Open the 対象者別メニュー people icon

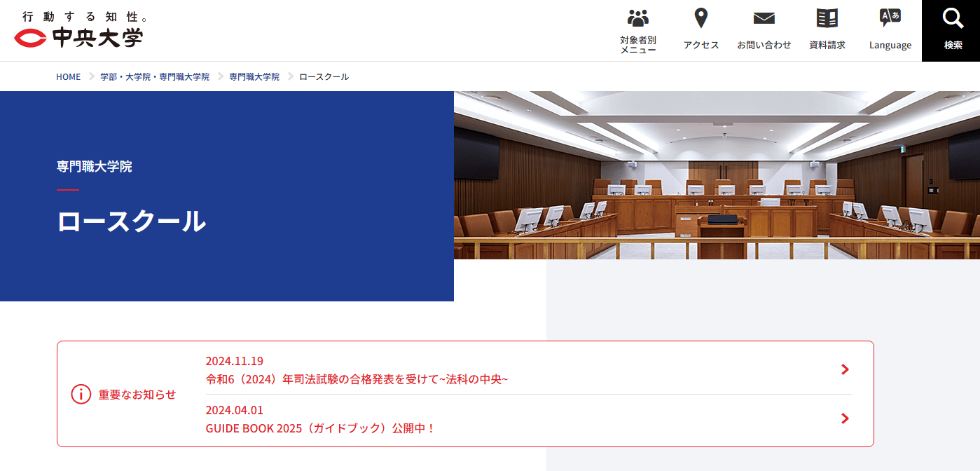pyautogui.click(x=637, y=19)
